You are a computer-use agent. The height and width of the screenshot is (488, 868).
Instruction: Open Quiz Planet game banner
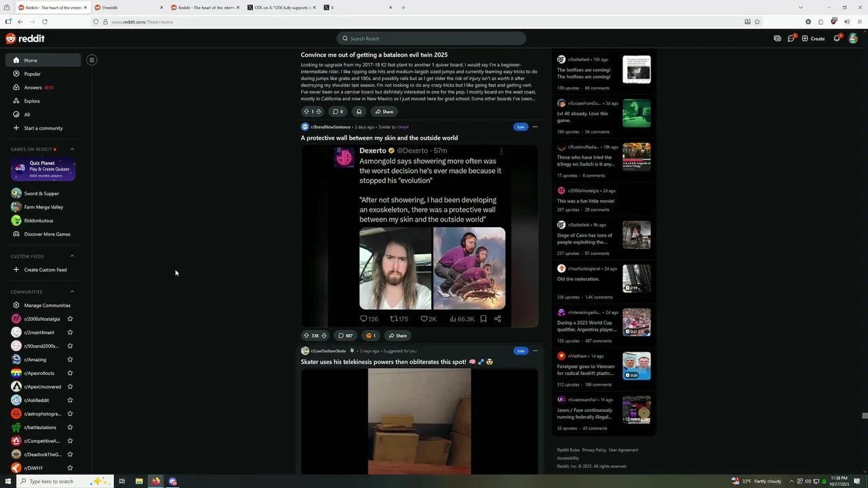[x=43, y=169]
